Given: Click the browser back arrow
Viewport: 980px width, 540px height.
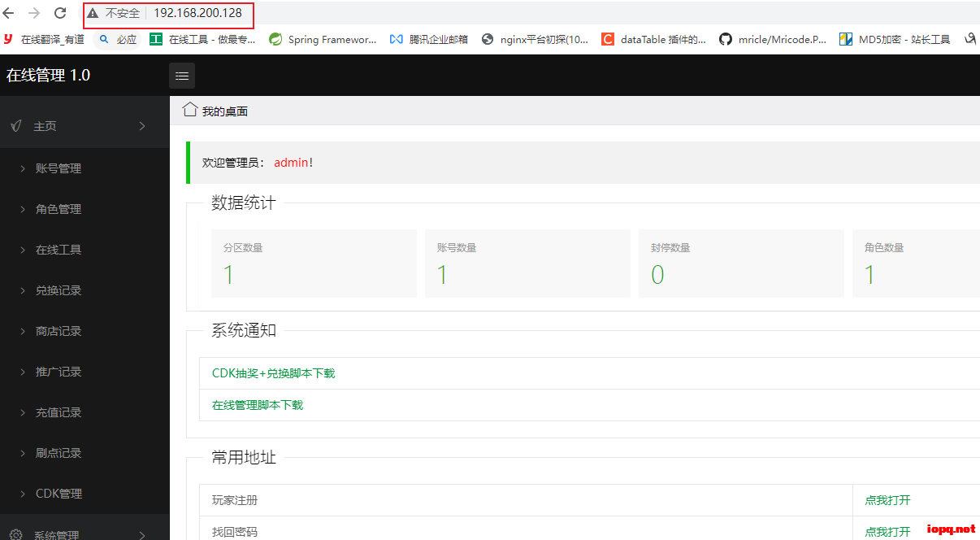Looking at the screenshot, I should coord(9,13).
